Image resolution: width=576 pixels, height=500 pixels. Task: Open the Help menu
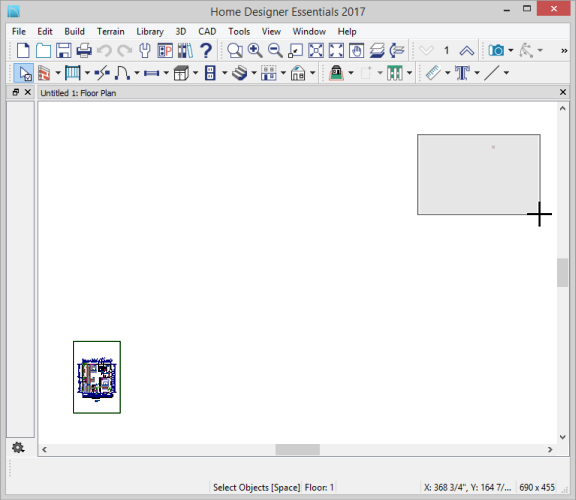coord(347,32)
